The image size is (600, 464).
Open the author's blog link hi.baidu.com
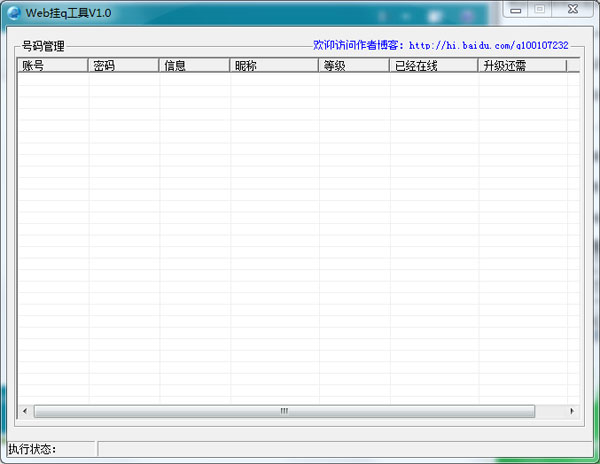point(488,46)
